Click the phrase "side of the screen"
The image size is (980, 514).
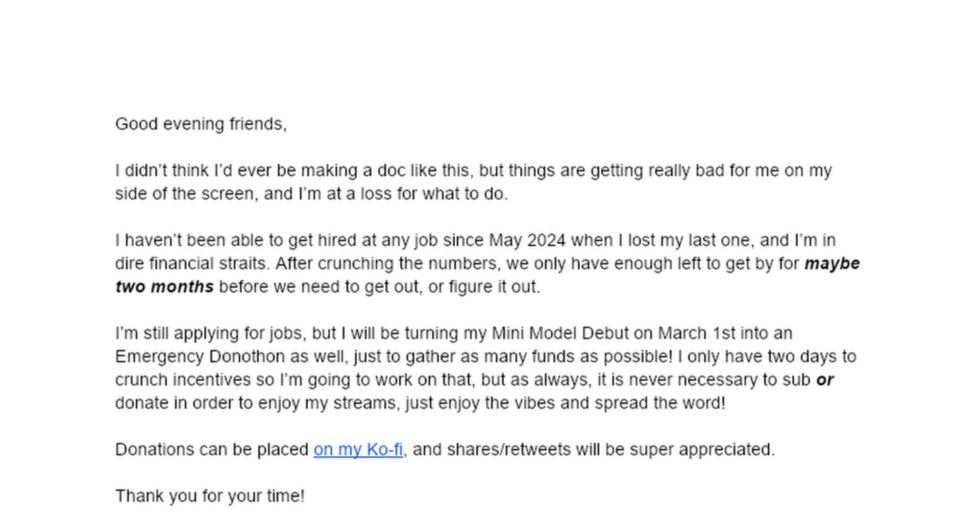pos(185,194)
